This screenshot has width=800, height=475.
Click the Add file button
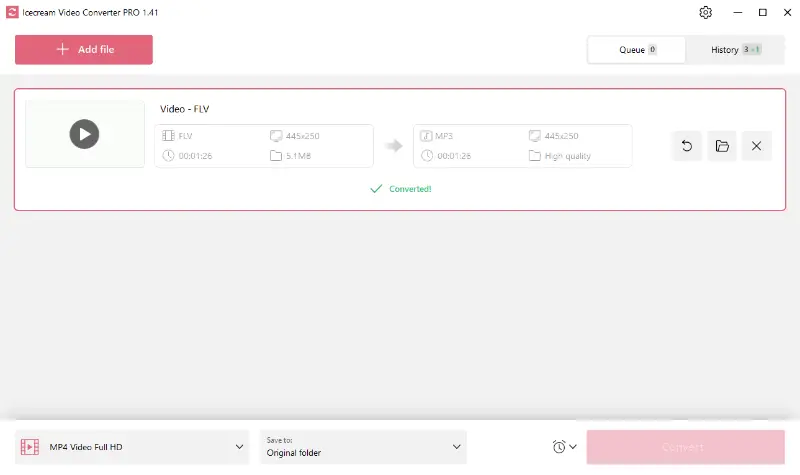pyautogui.click(x=84, y=49)
